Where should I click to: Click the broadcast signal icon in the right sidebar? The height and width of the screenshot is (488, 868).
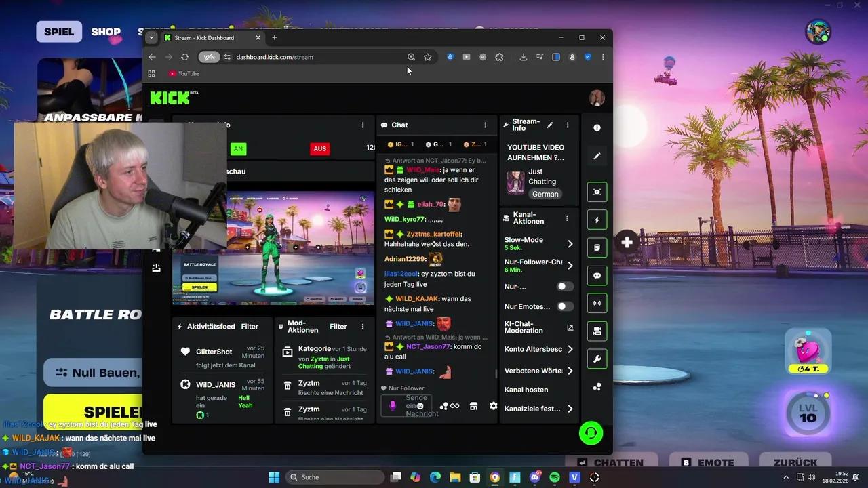coord(597,303)
